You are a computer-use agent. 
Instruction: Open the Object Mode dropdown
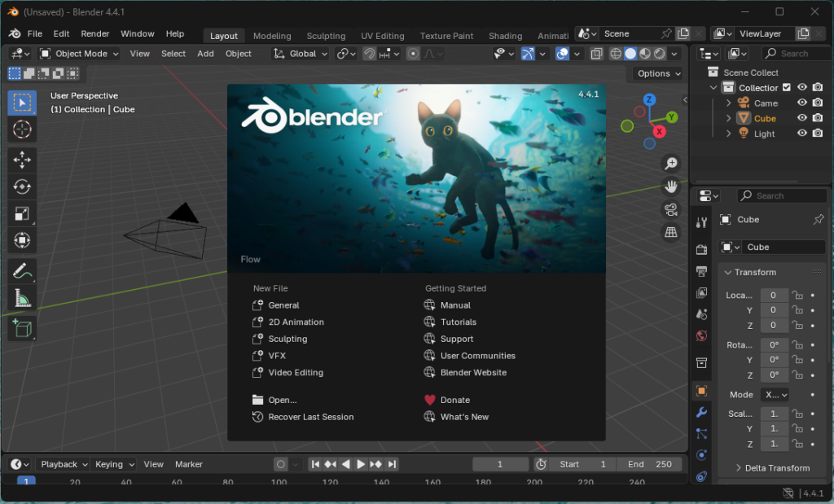[x=80, y=54]
